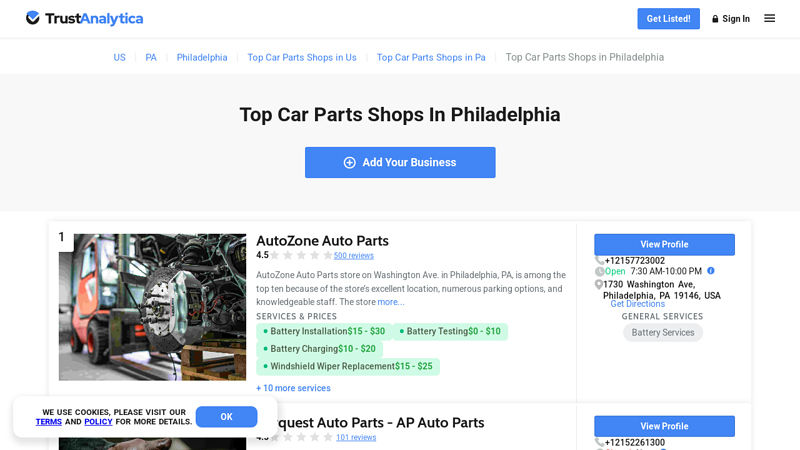The height and width of the screenshot is (450, 800).
Task: View Profile for AP Auto Parts
Action: 664,426
